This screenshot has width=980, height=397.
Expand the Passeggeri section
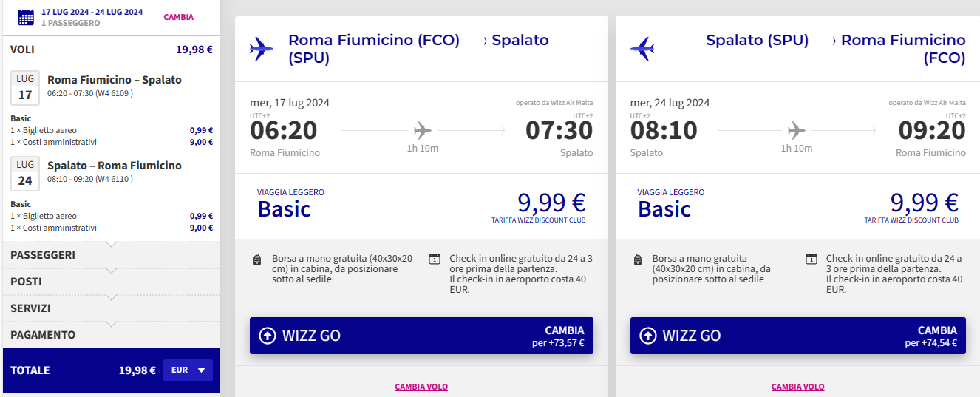coord(111,255)
